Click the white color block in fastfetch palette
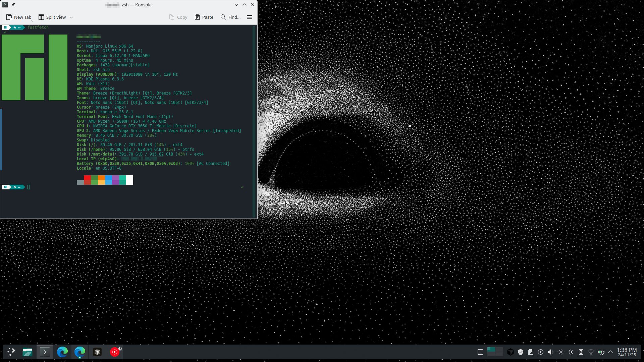644x362 pixels. [129, 180]
